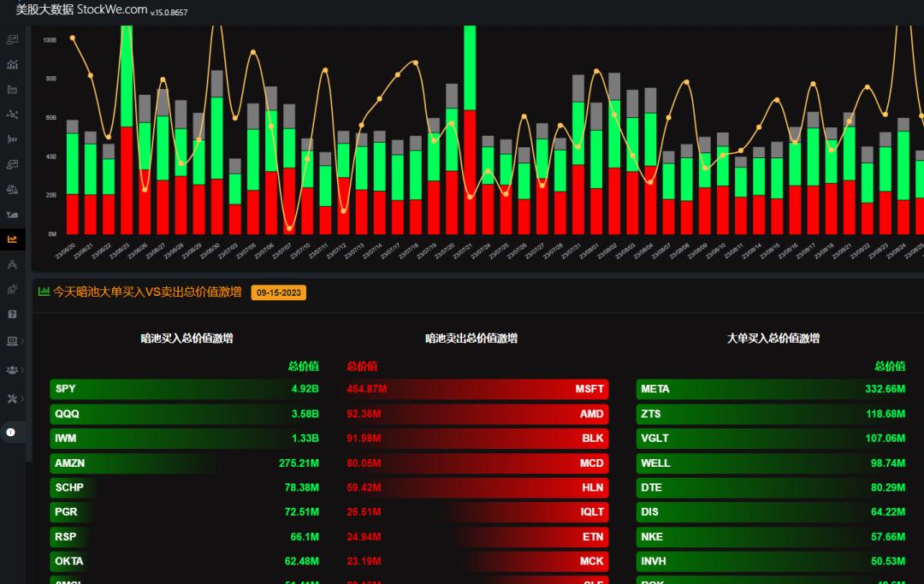The width and height of the screenshot is (924, 584).
Task: Select the SCHP ticker row
Action: (187, 487)
